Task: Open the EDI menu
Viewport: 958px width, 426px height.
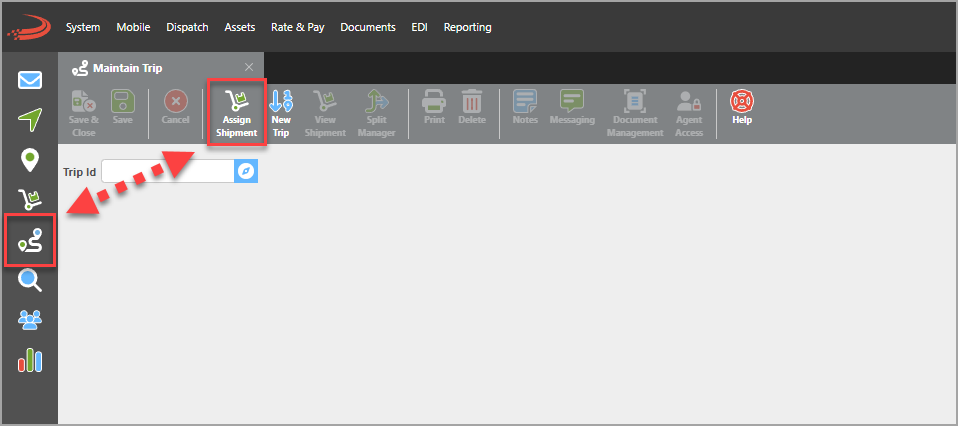Action: [419, 27]
